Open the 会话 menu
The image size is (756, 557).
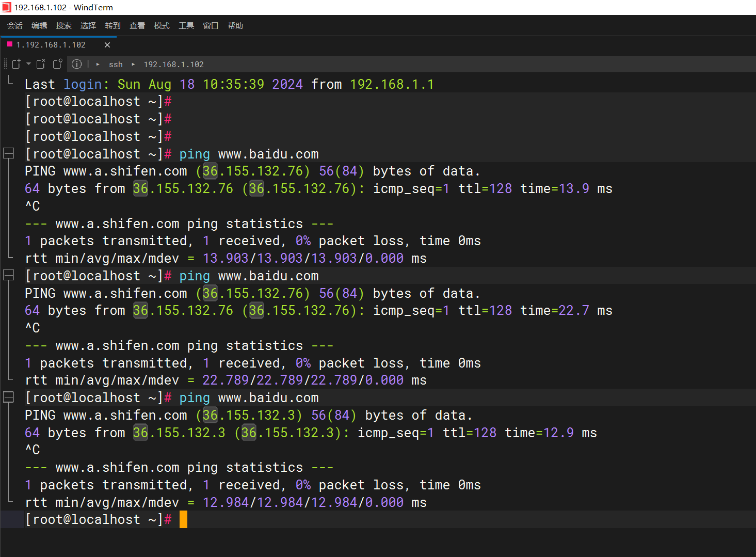(15, 25)
